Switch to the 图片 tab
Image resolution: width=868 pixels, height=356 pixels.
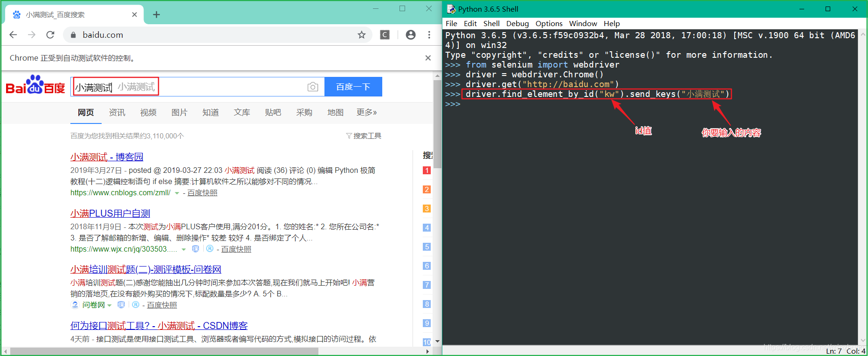[179, 112]
